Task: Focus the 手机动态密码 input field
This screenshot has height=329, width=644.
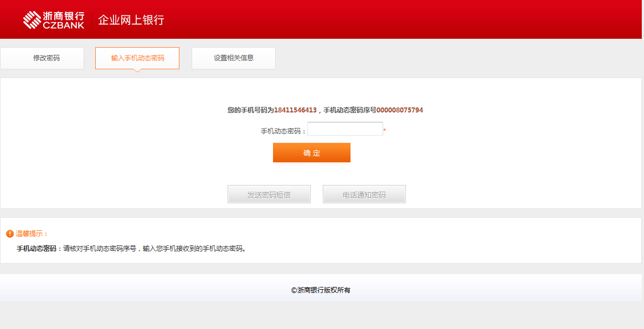Action: point(345,129)
